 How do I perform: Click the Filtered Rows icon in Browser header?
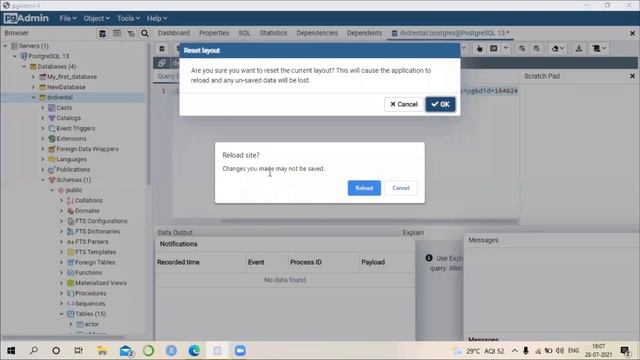click(x=131, y=33)
